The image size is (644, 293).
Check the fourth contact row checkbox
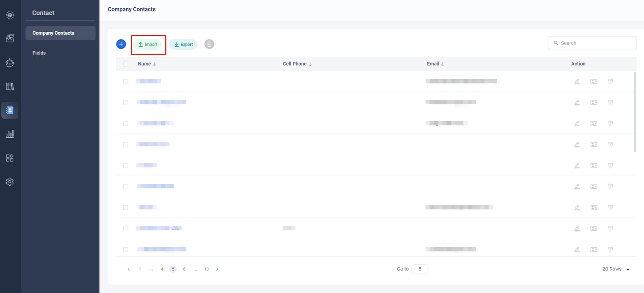[x=125, y=145]
